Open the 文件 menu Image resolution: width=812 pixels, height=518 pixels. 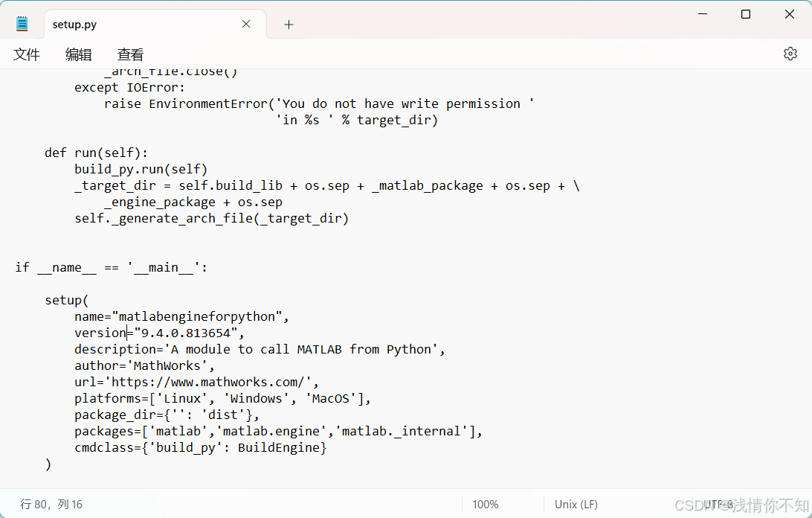tap(27, 54)
